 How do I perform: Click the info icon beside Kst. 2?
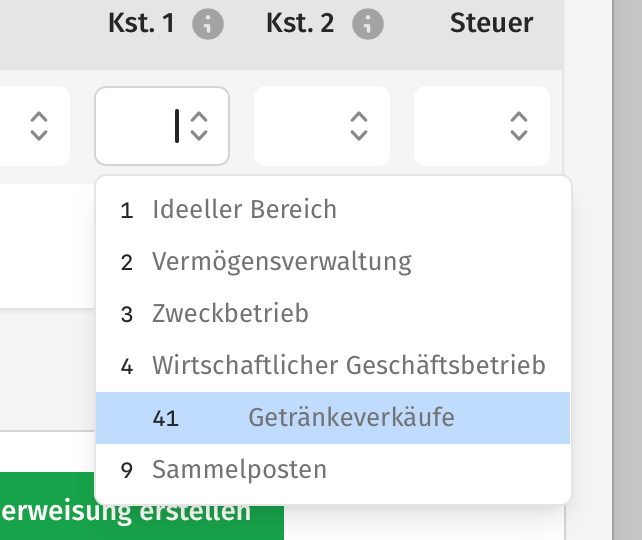pos(368,24)
